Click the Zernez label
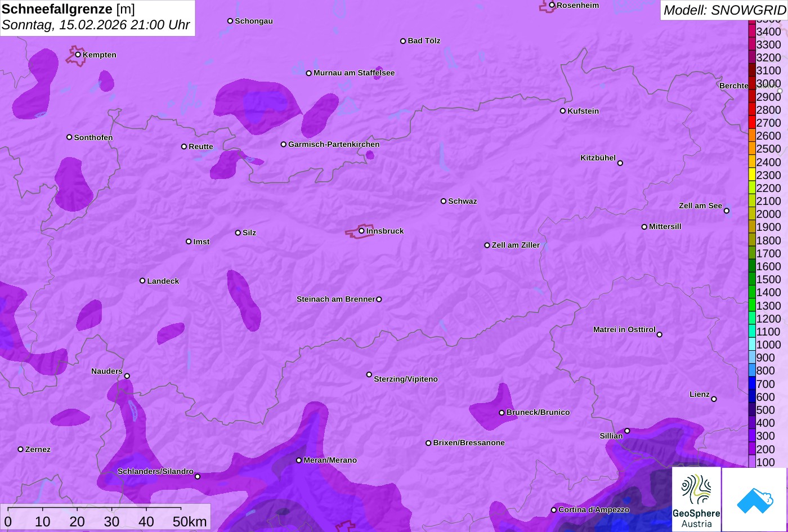This screenshot has width=788, height=532. pyautogui.click(x=38, y=449)
